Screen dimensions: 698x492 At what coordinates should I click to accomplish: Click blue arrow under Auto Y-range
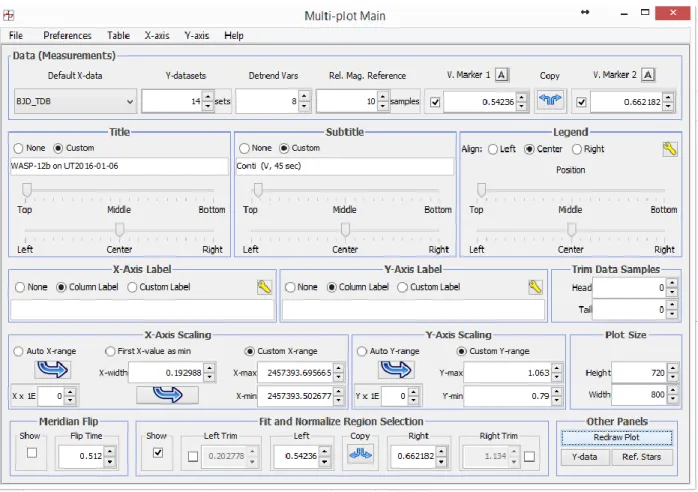(x=396, y=369)
